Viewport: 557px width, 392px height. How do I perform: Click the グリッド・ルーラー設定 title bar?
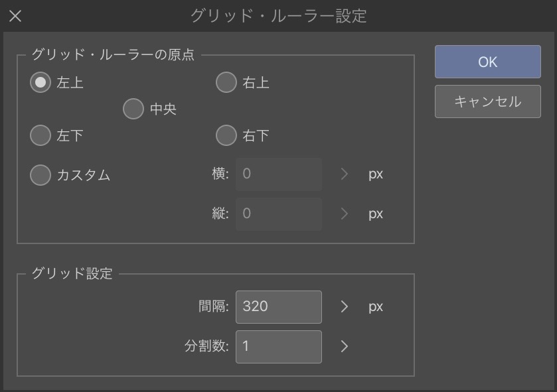click(x=279, y=16)
